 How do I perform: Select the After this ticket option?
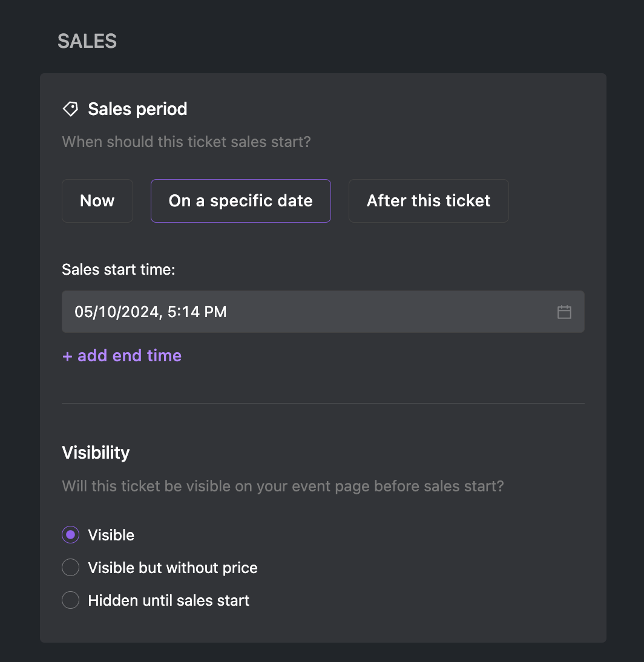point(429,201)
